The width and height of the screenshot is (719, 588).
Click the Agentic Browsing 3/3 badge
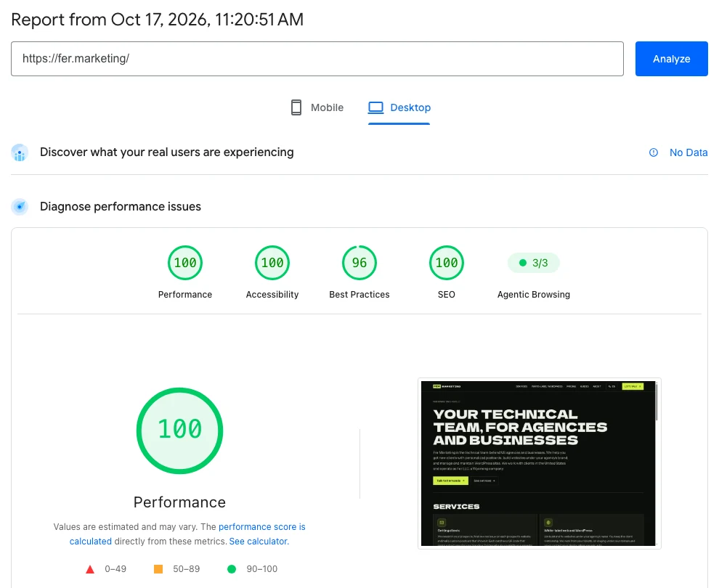[534, 263]
